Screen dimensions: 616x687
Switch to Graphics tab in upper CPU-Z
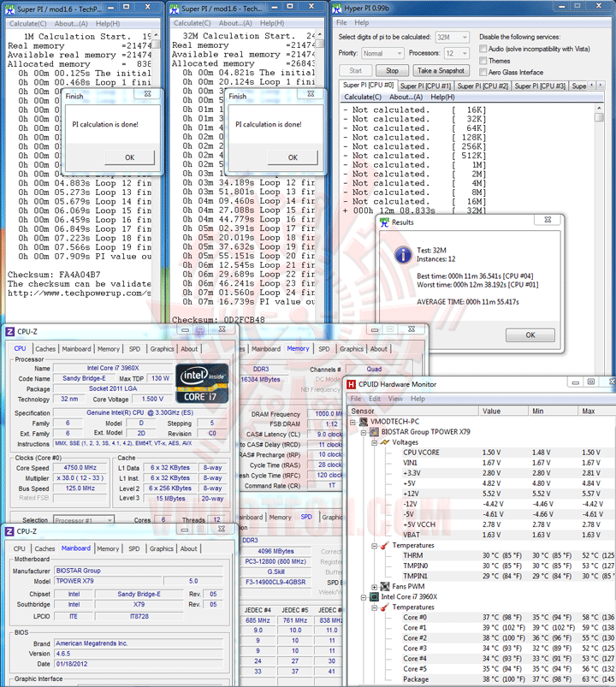click(162, 349)
